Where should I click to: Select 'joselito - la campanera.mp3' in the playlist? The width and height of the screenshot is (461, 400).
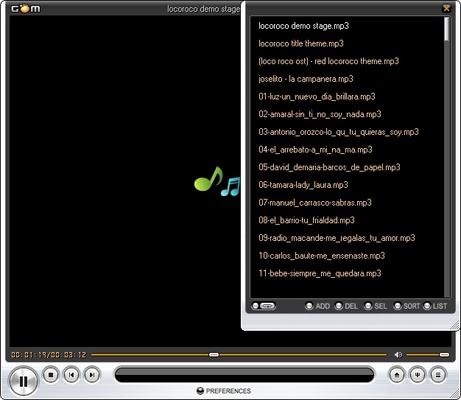306,79
